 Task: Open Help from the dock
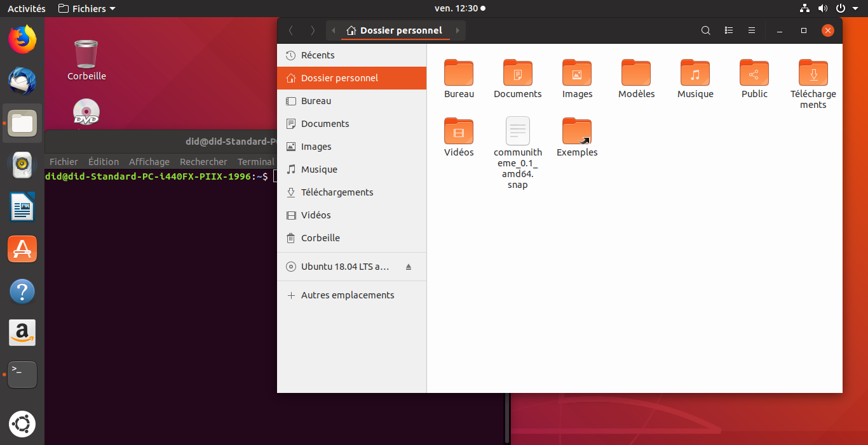[x=22, y=291]
